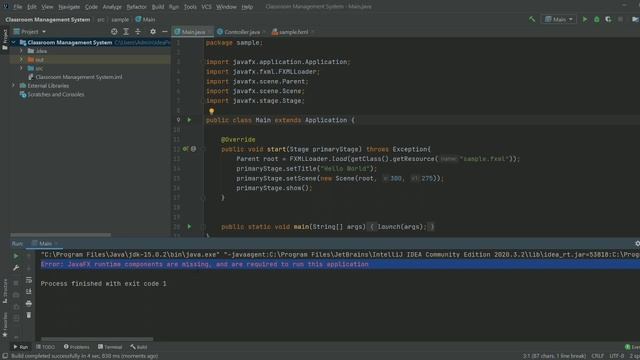
Task: Click the vertical Structure side tab
Action: (5, 291)
